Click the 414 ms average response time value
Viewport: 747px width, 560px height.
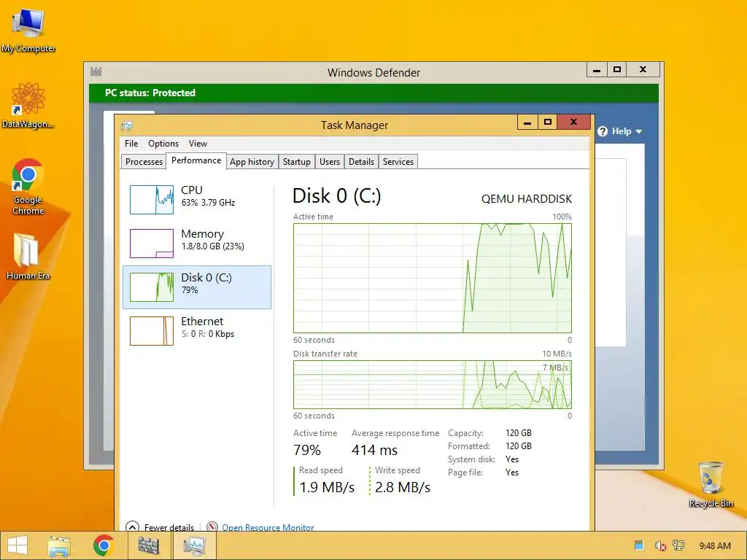374,450
